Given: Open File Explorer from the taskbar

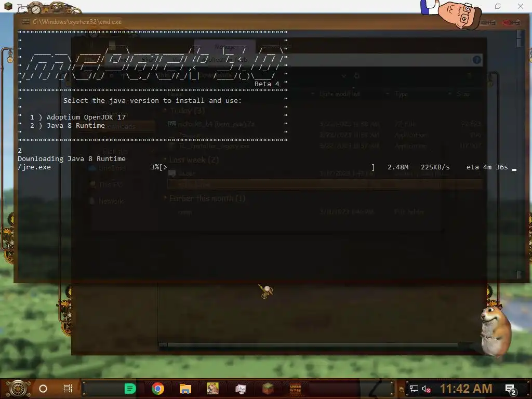Looking at the screenshot, I should point(185,389).
